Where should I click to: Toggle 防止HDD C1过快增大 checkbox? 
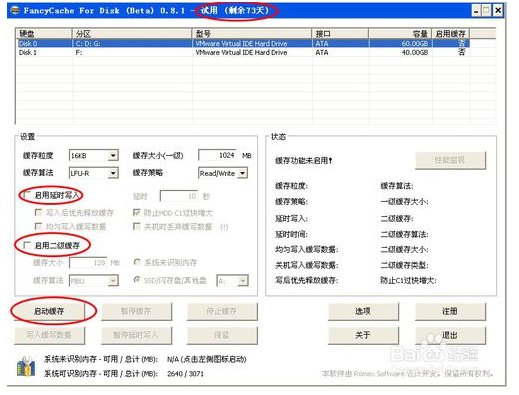pyautogui.click(x=136, y=212)
